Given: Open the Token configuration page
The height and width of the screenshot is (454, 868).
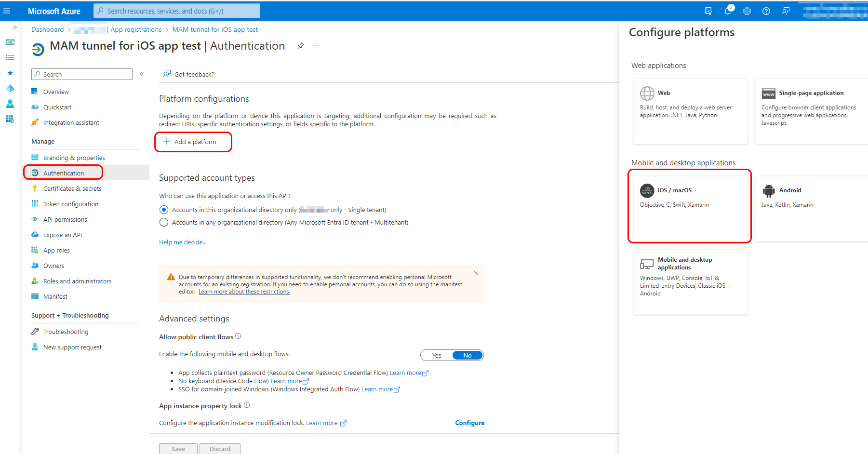Looking at the screenshot, I should pos(70,204).
